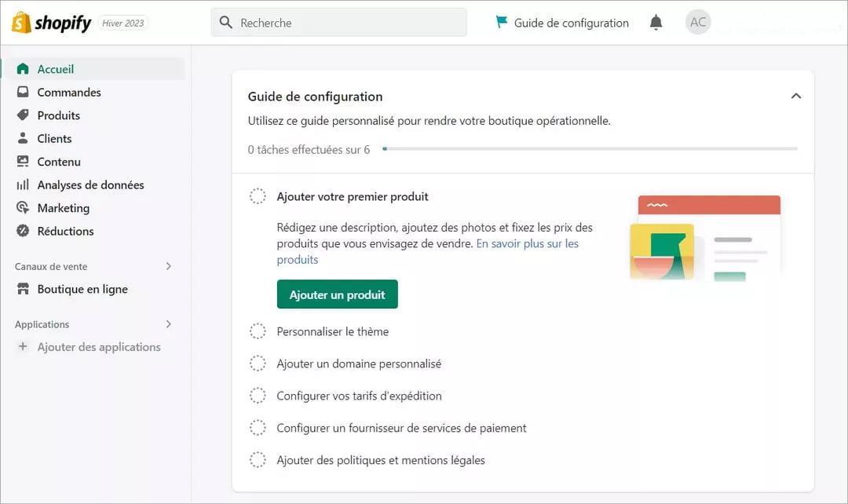This screenshot has height=504, width=848.
Task: Expand the Applications section chevron
Action: click(x=169, y=324)
